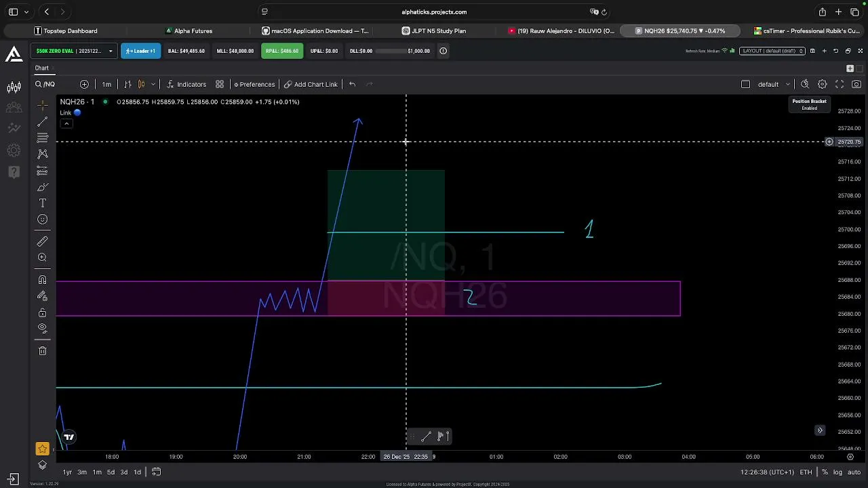Select the 5d date range
Viewport: 868px width, 488px height.
coord(111,472)
